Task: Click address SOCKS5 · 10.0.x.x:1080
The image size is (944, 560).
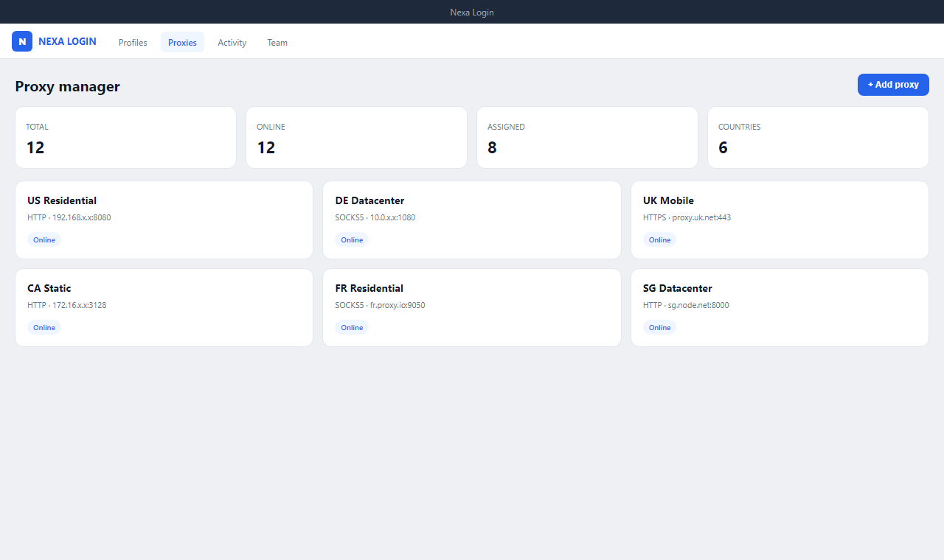Action: click(375, 217)
